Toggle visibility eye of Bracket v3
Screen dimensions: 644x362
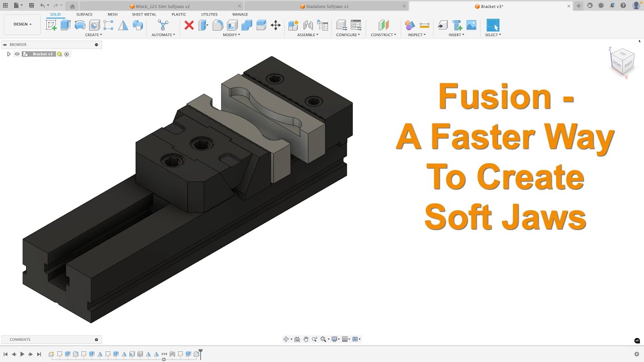[x=17, y=54]
